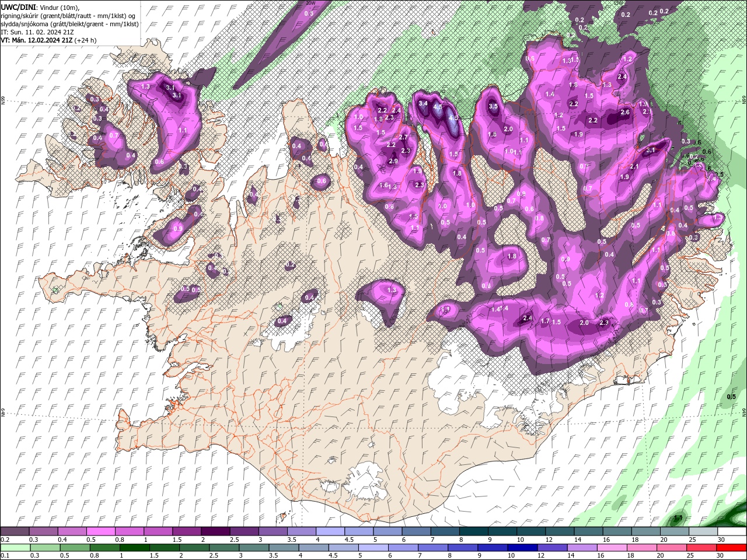The width and height of the screenshot is (747, 560).
Task: Click the 2.7 snowfall value on the map
Action: pos(403,138)
